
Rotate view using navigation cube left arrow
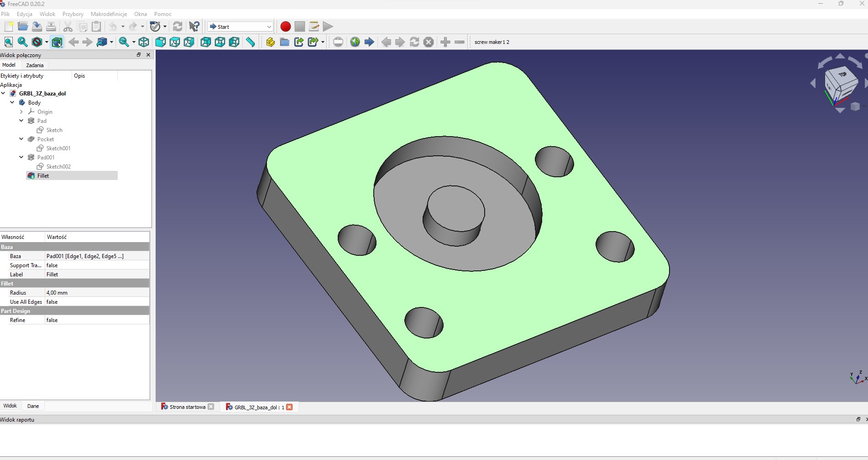(x=813, y=84)
